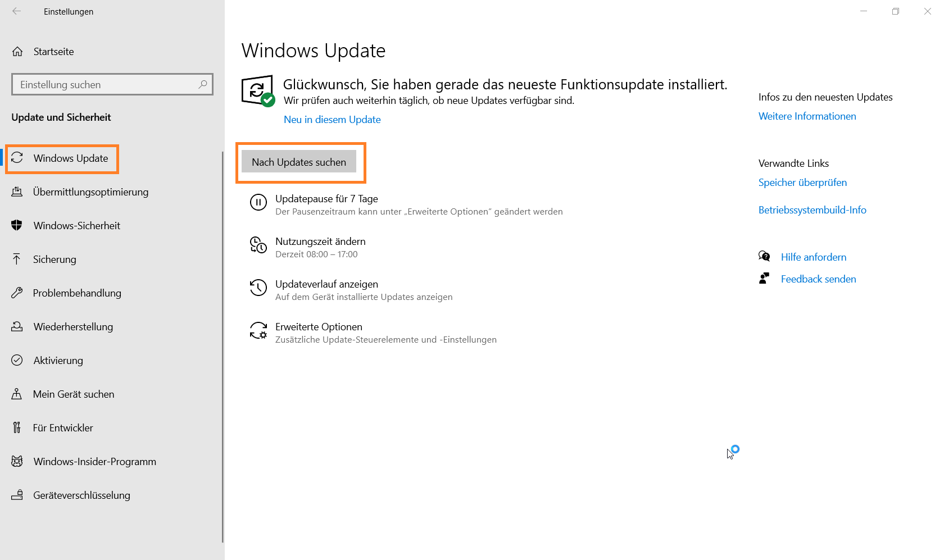The width and height of the screenshot is (944, 560).
Task: Open Problembehandlung via wrench icon
Action: coord(17,293)
